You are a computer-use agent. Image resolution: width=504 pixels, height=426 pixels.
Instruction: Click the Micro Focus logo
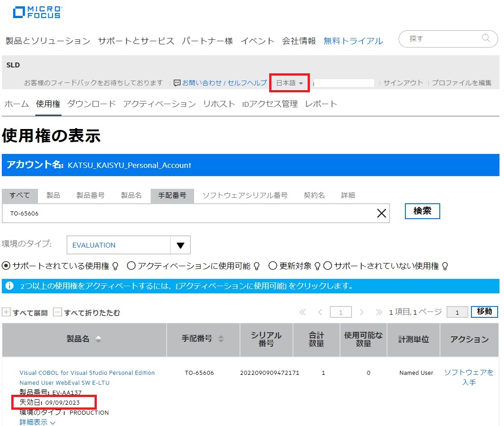tap(37, 12)
